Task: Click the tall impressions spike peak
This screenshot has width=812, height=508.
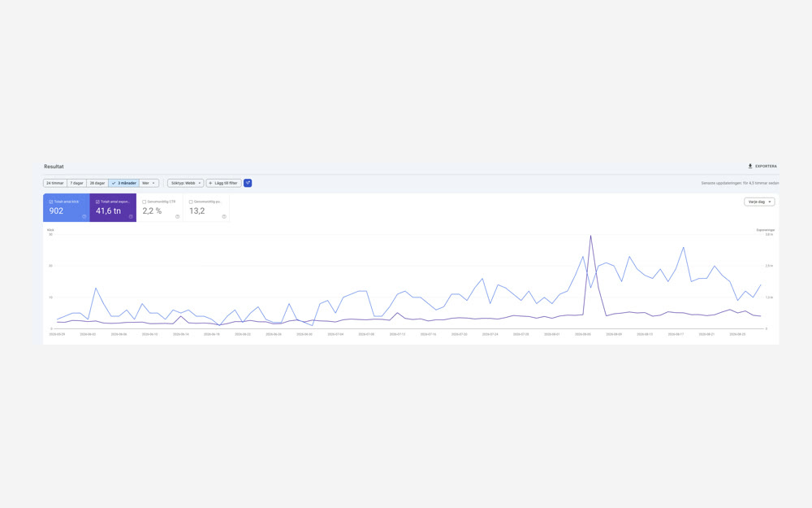Action: [x=590, y=236]
